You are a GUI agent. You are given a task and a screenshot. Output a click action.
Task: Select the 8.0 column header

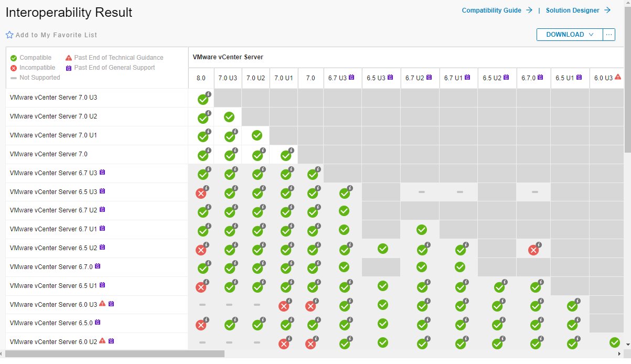(201, 78)
